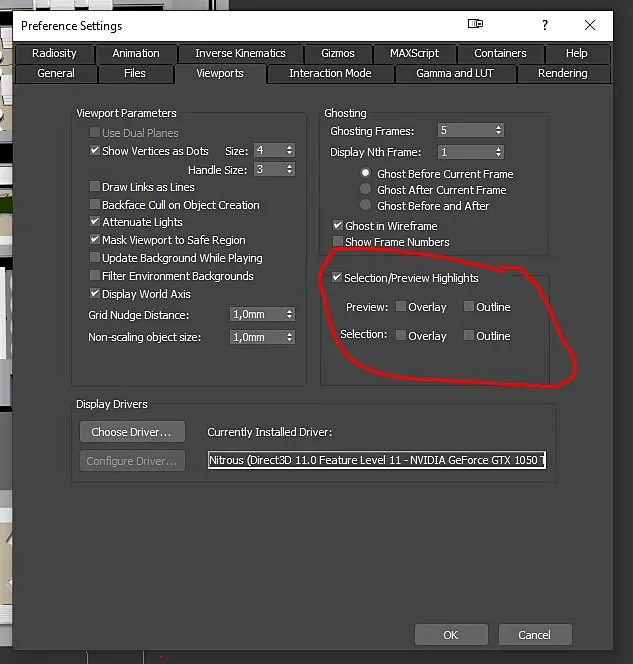
Task: Enable Filter Environment Backgrounds
Action: point(95,275)
